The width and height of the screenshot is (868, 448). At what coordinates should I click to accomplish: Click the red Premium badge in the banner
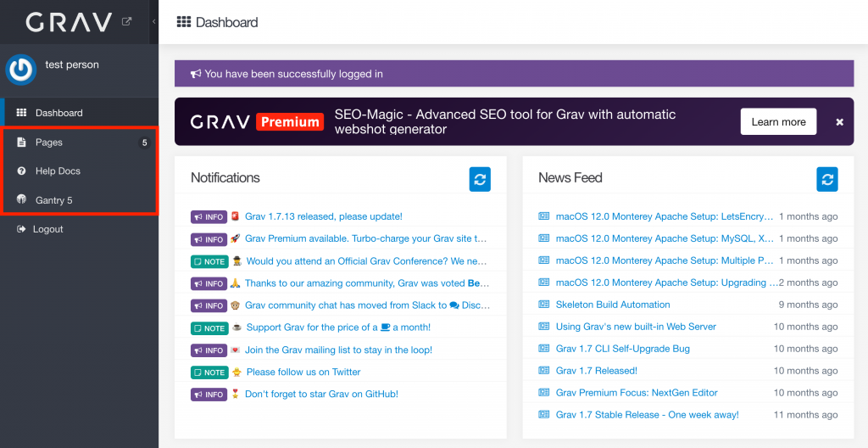[x=290, y=122]
